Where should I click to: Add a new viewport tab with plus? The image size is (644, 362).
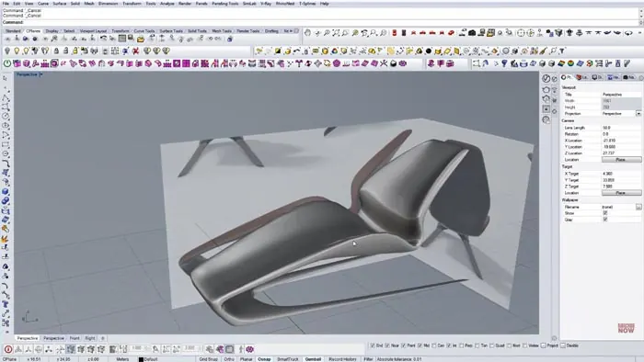coord(103,338)
